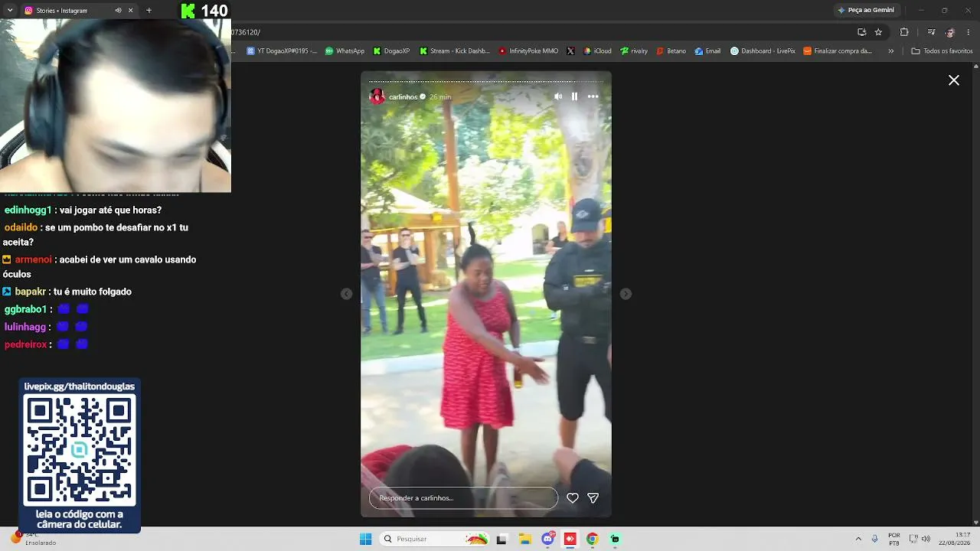Share the story via paper plane icon
Image resolution: width=980 pixels, height=551 pixels.
(593, 498)
